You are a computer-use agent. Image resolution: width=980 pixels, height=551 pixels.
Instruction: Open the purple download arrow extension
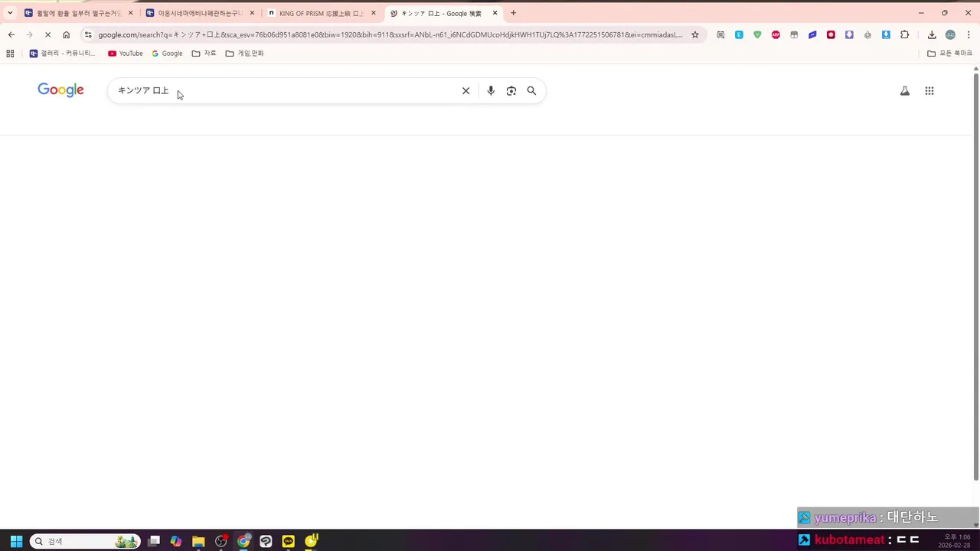(849, 34)
